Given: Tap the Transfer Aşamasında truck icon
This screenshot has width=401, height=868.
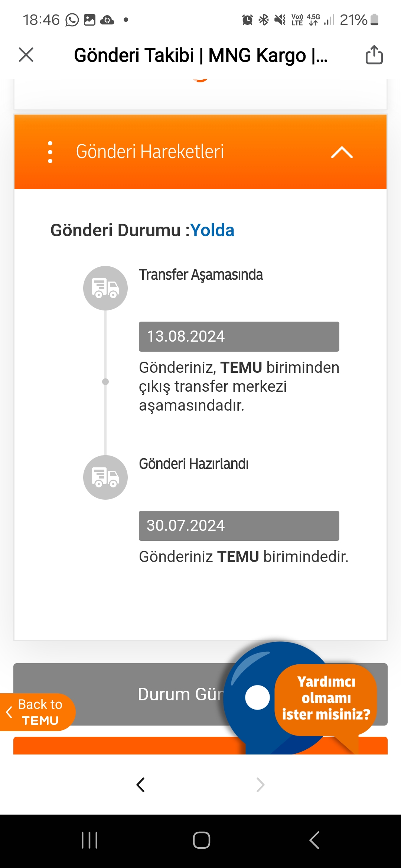Looking at the screenshot, I should click(x=105, y=288).
